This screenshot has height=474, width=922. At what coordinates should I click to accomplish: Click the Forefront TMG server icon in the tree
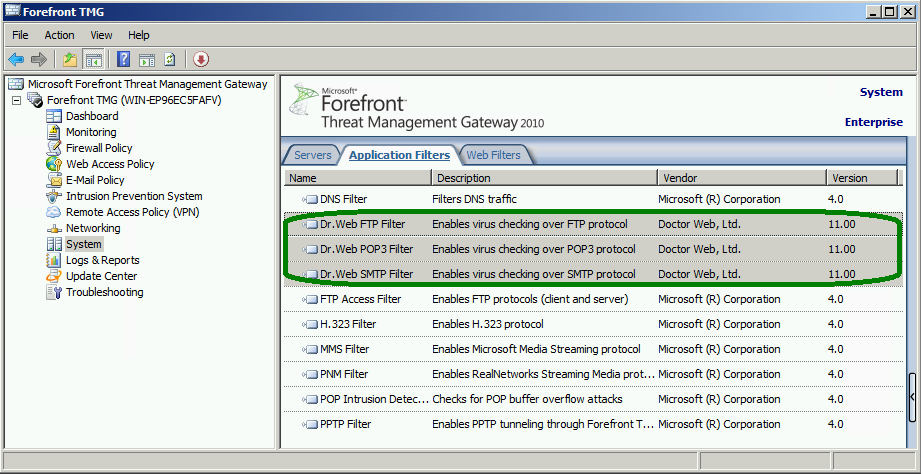(35, 100)
